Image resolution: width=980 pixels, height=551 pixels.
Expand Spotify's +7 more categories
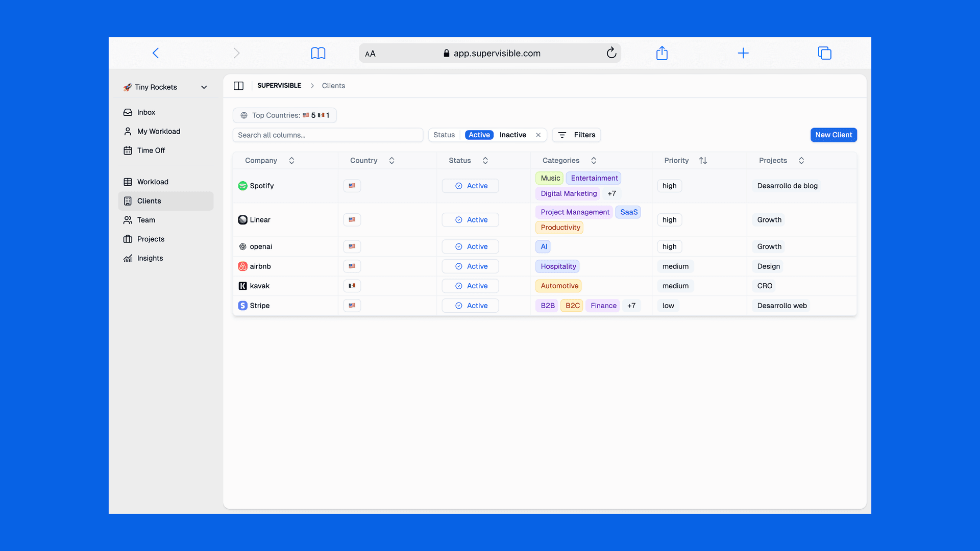[611, 193]
